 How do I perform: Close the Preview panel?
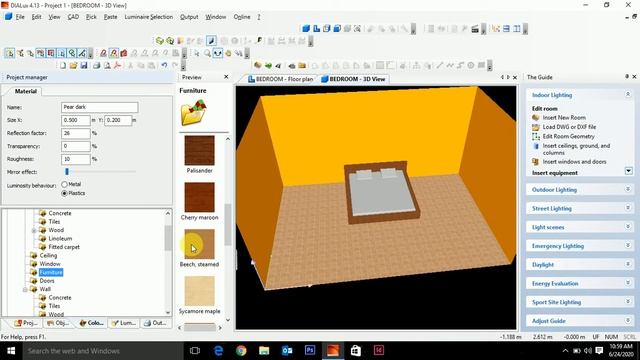(226, 77)
